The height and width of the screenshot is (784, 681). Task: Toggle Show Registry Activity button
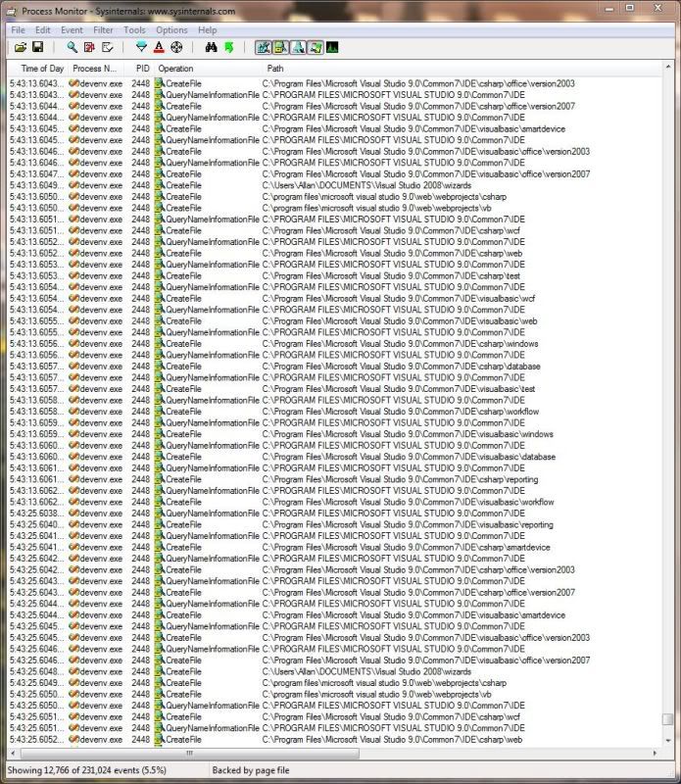pos(263,47)
